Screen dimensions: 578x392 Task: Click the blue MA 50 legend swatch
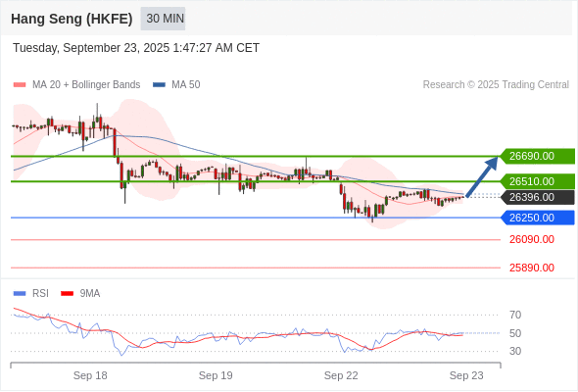pyautogui.click(x=159, y=85)
